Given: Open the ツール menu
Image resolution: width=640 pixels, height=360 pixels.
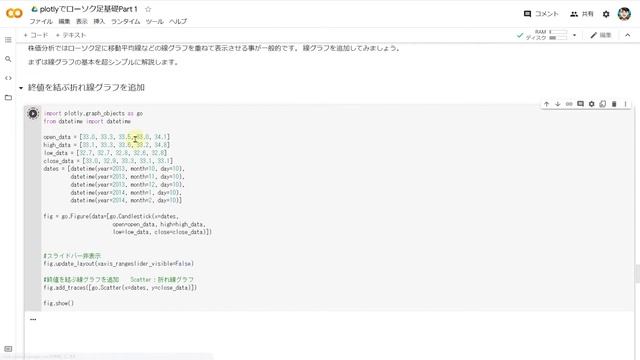Looking at the screenshot, I should [x=154, y=21].
